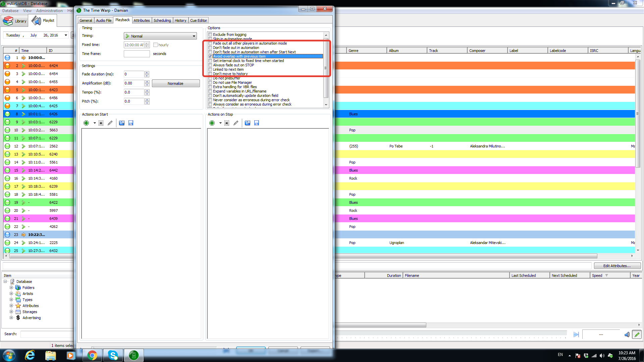Screen dimensions: 644x362
Task: Click the speaker volume icon at bottom right
Action: click(627, 335)
